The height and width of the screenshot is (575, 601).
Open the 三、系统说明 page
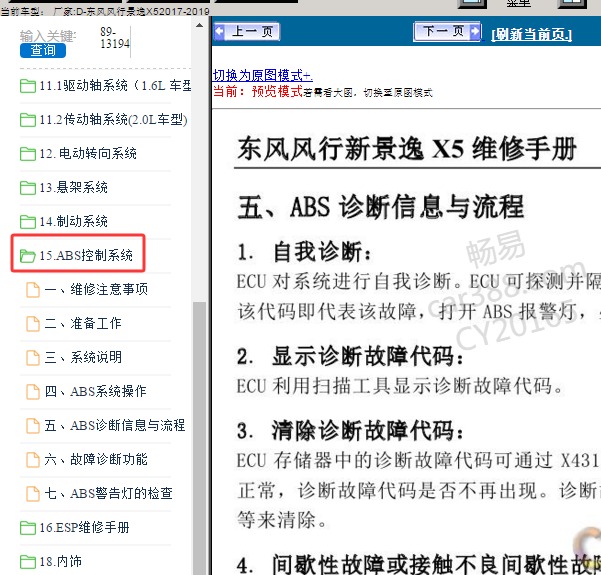click(x=83, y=357)
